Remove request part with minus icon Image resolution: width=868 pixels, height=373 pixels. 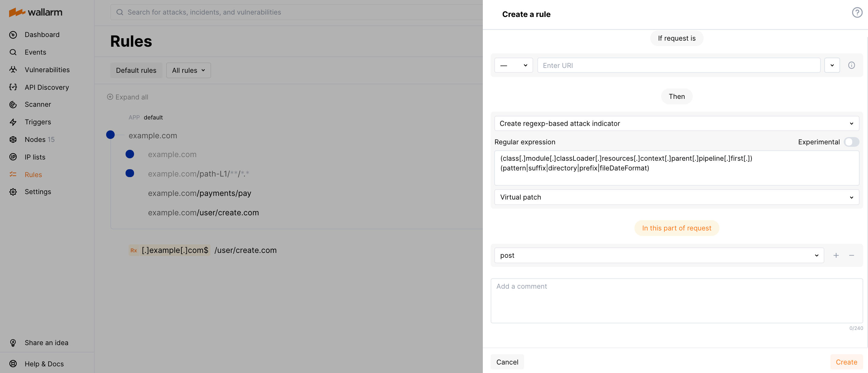click(852, 255)
